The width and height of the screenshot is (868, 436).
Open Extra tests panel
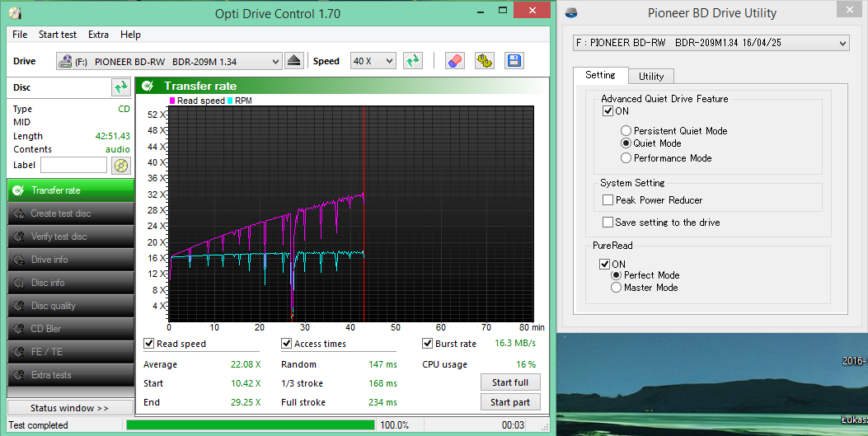(x=71, y=375)
